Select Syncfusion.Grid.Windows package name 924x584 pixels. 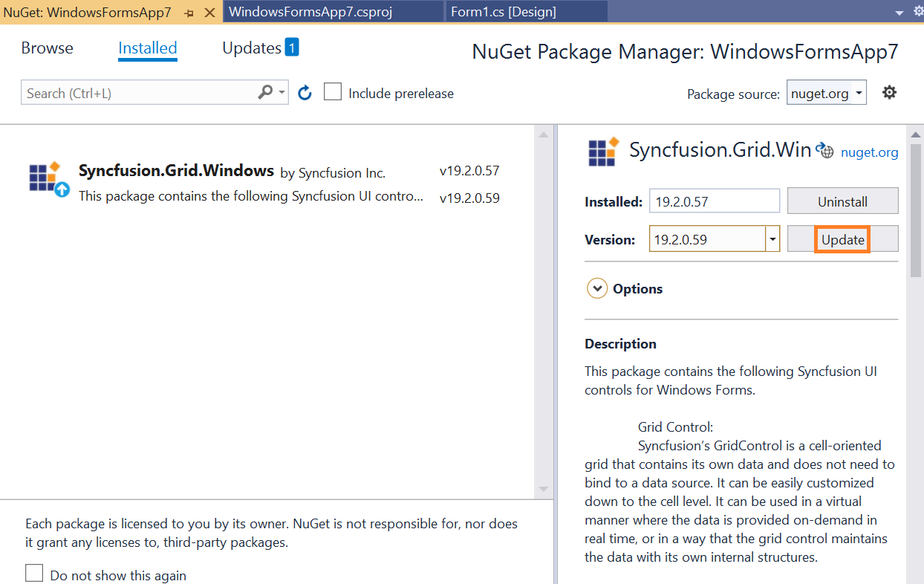point(176,170)
